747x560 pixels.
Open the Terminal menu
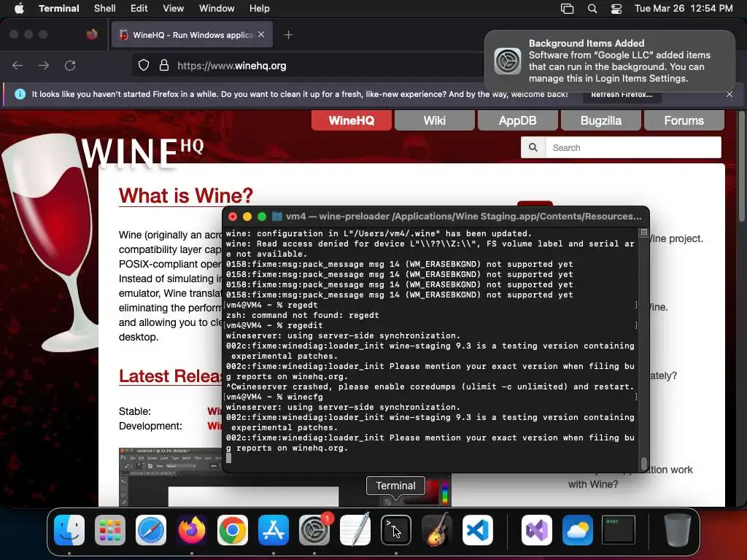point(59,9)
